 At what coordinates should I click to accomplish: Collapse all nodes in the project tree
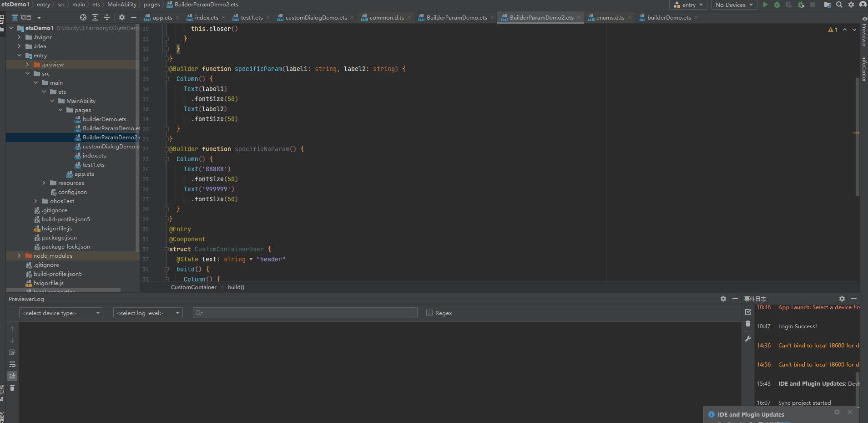pos(107,17)
